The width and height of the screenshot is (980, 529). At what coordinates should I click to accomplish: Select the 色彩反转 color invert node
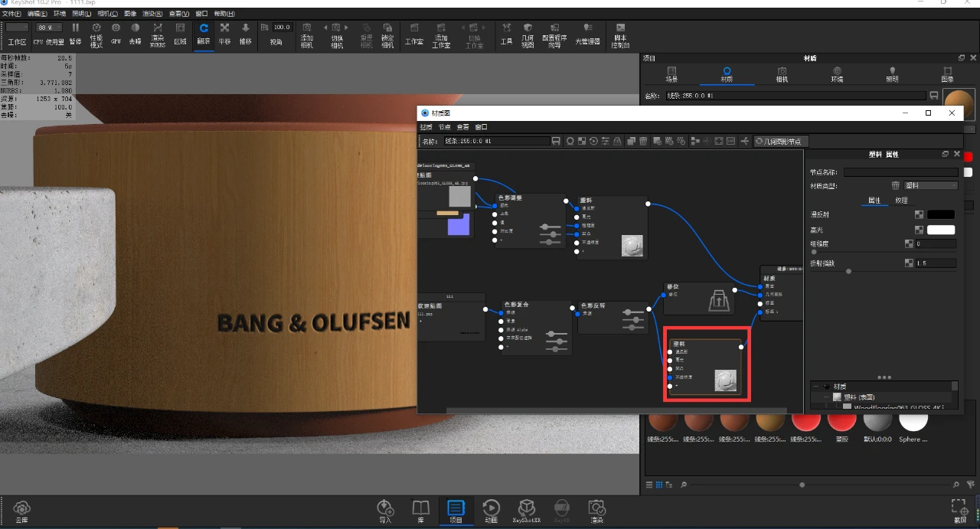click(x=612, y=317)
